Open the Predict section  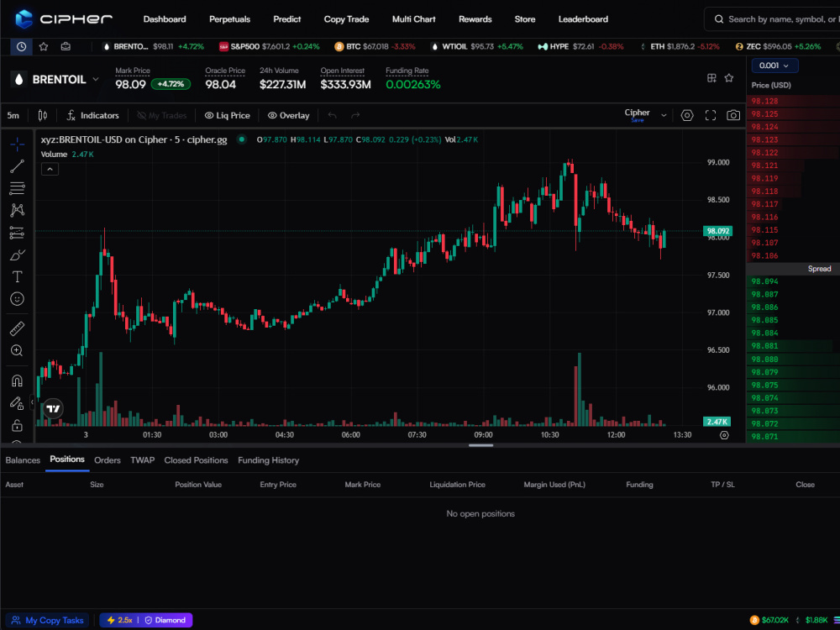click(x=287, y=19)
